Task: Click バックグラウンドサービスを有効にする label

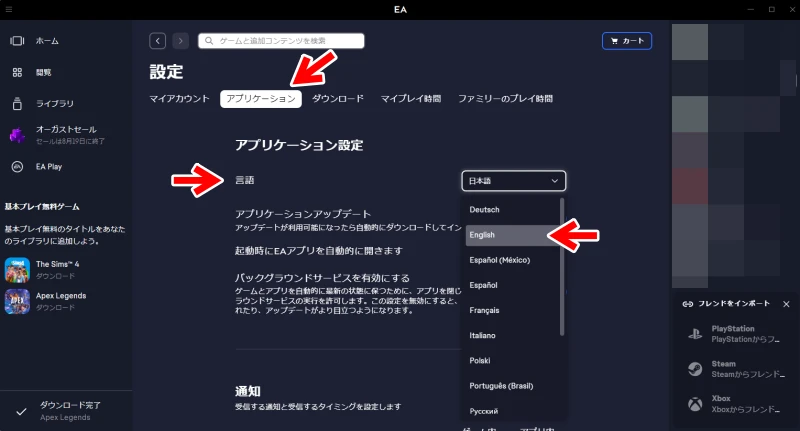Action: 322,278
